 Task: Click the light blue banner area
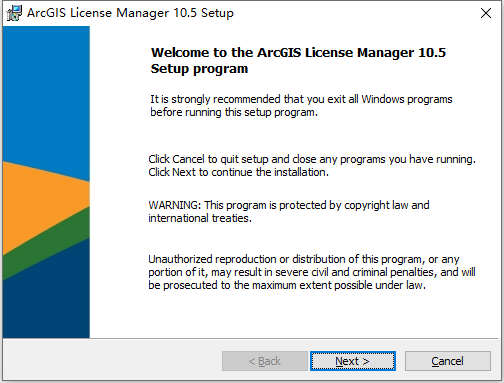pos(46,93)
